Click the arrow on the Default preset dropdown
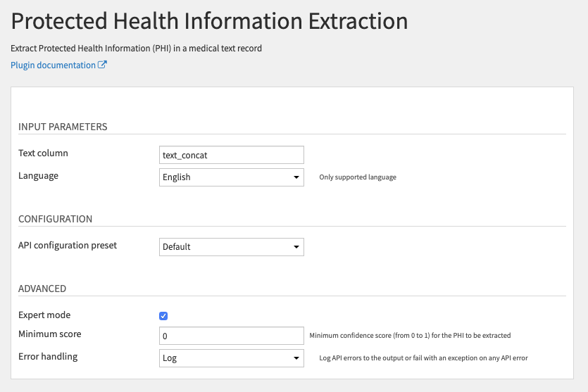This screenshot has width=588, height=392. point(296,247)
